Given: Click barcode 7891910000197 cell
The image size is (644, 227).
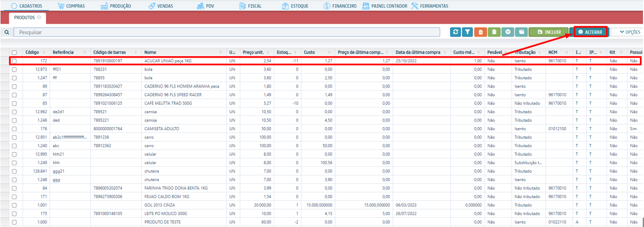Looking at the screenshot, I should click(108, 61).
